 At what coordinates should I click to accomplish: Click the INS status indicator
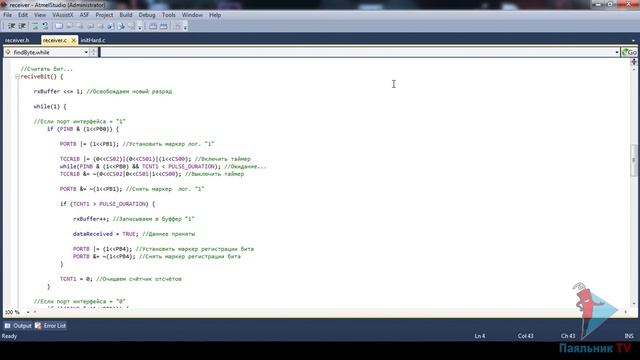tap(629, 336)
